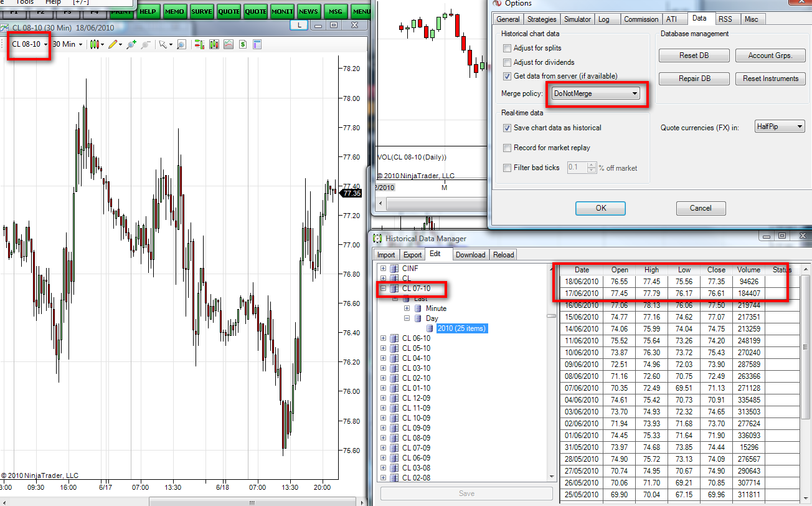The width and height of the screenshot is (812, 506).
Task: Uncheck Get data from server option
Action: tap(507, 76)
